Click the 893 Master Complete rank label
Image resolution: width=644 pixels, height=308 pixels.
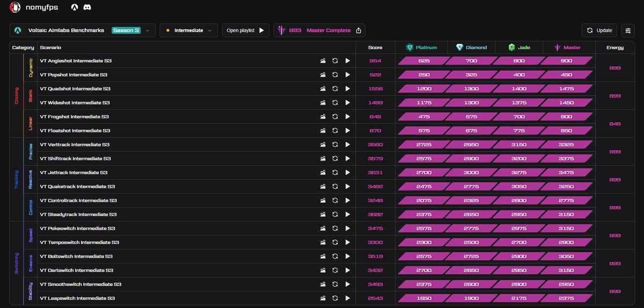tap(319, 31)
